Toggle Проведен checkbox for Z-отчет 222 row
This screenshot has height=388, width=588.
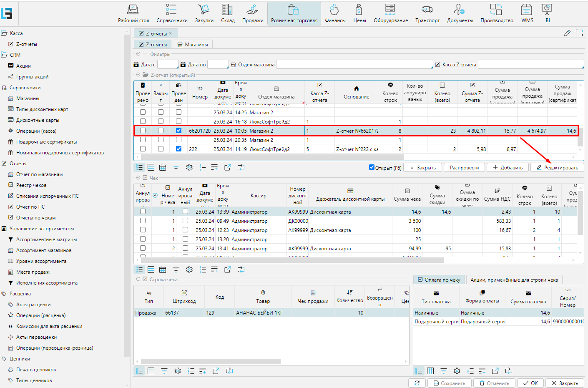click(178, 149)
